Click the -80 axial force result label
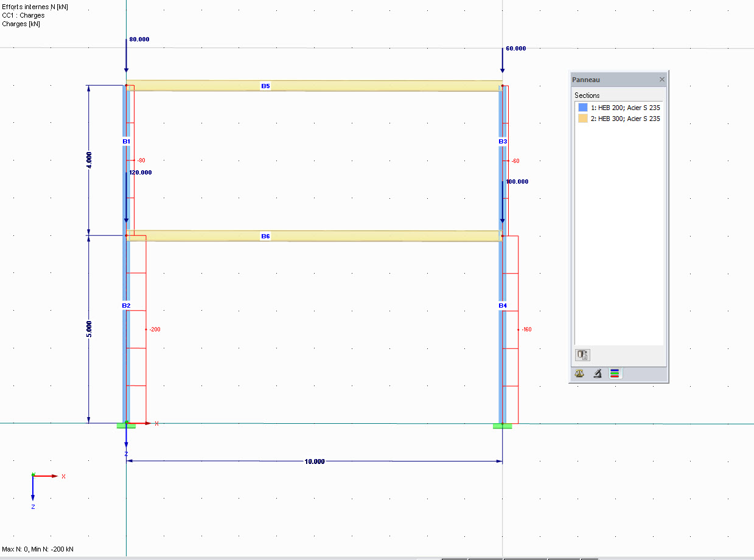Viewport: 754px width, 560px height. point(141,161)
